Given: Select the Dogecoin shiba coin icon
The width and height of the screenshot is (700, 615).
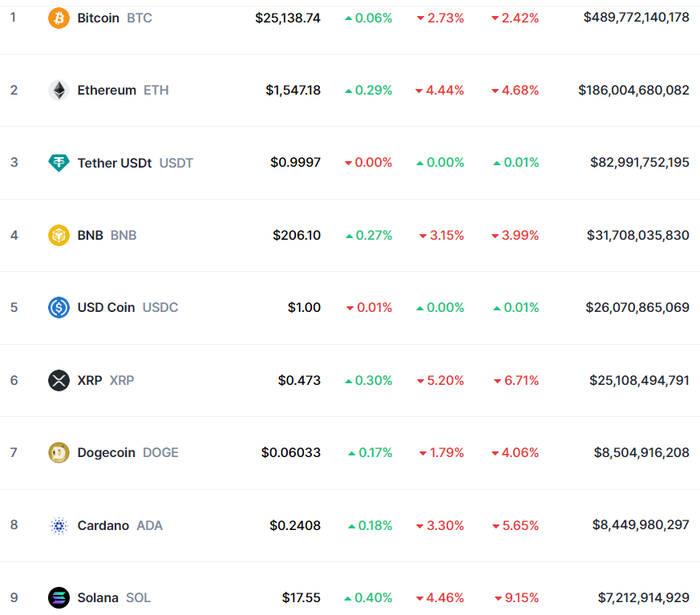Looking at the screenshot, I should click(58, 453).
